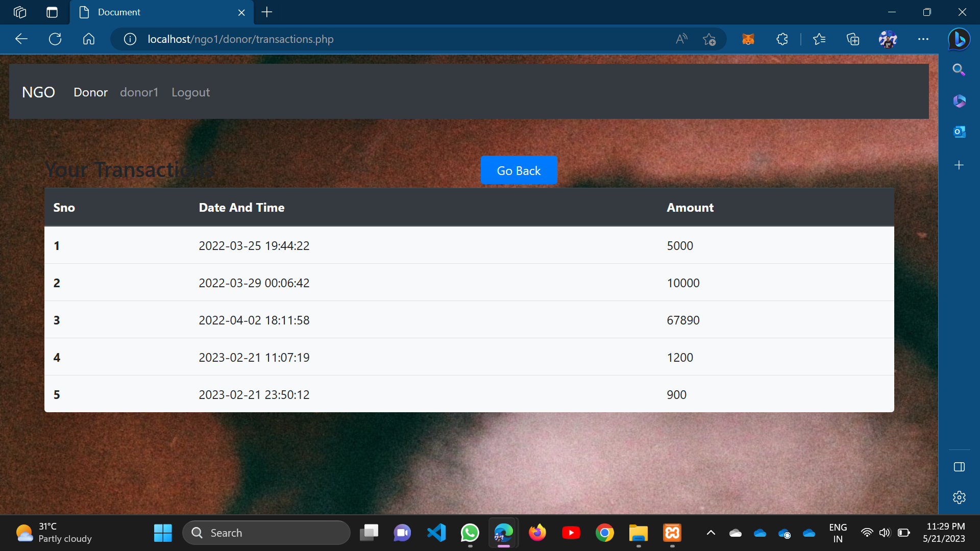Screen dimensions: 980x551
Task: Add a new item to the sidebar
Action: click(959, 165)
